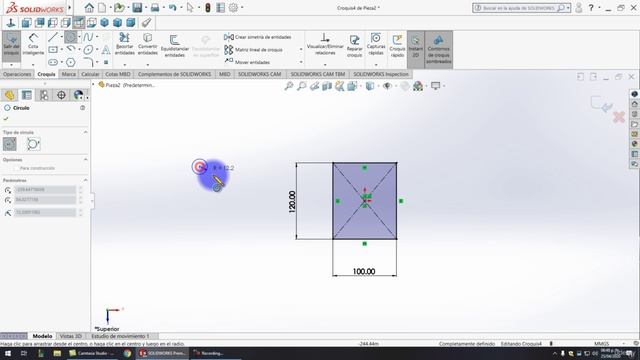The width and height of the screenshot is (640, 360).
Task: Open the FeatureManager design tree tab icon
Action: 9,95
